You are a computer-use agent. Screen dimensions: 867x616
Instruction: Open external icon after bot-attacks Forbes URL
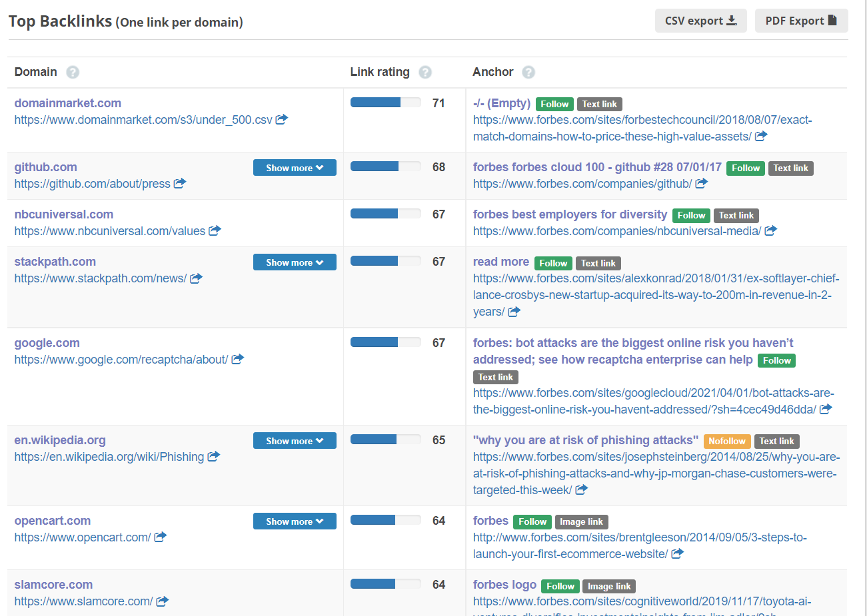(826, 409)
